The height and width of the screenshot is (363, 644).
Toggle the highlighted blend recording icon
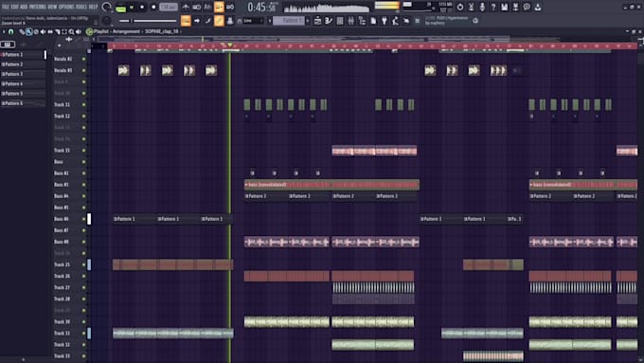click(x=219, y=7)
